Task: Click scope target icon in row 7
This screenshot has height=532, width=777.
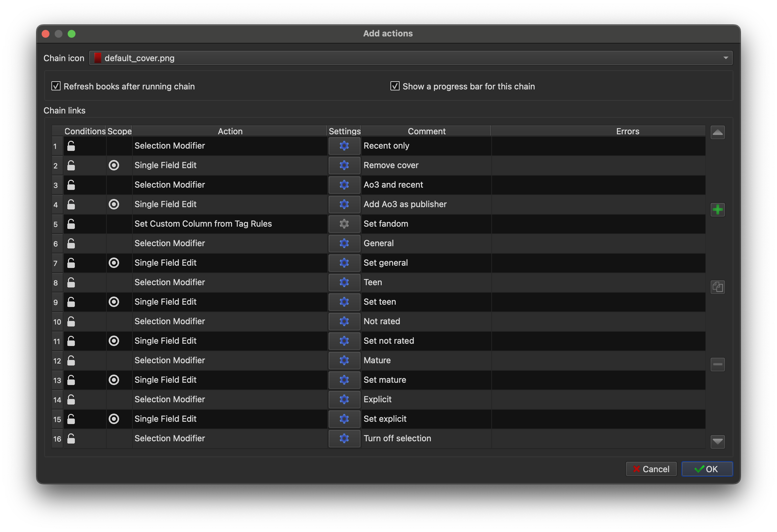Action: [114, 263]
